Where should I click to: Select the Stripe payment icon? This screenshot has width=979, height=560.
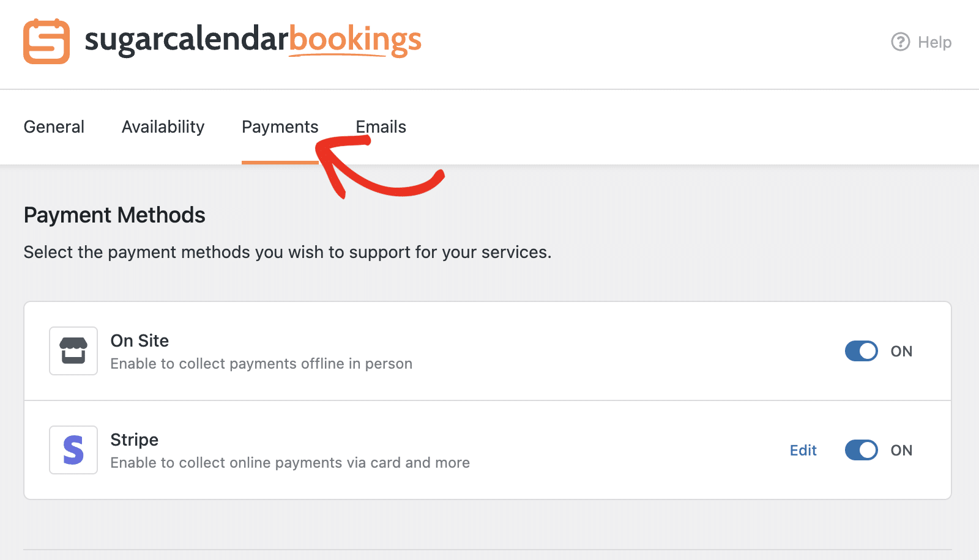tap(73, 450)
